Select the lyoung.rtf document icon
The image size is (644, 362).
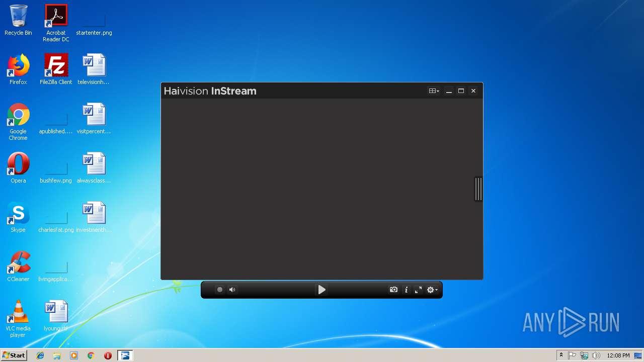(x=56, y=316)
